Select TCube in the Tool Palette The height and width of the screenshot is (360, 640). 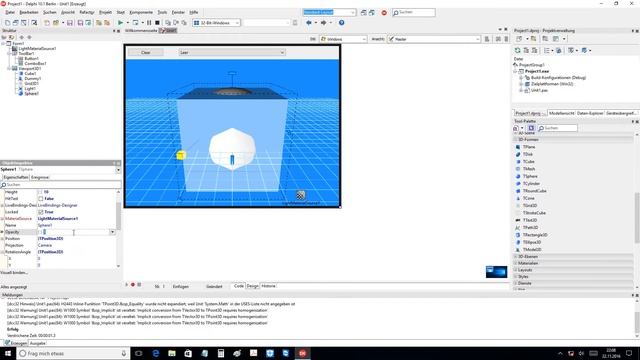tap(529, 162)
